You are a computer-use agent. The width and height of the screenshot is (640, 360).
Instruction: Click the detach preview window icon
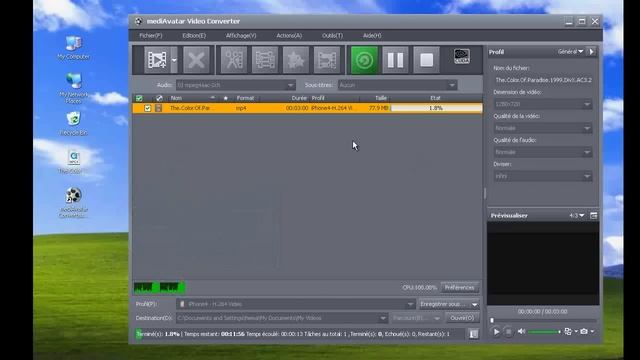593,216
